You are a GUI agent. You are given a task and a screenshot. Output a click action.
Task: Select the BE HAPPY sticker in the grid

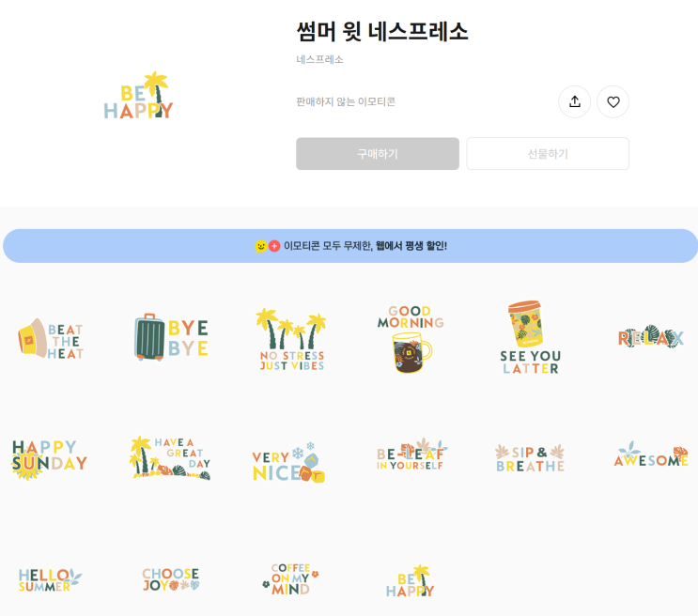[410, 581]
